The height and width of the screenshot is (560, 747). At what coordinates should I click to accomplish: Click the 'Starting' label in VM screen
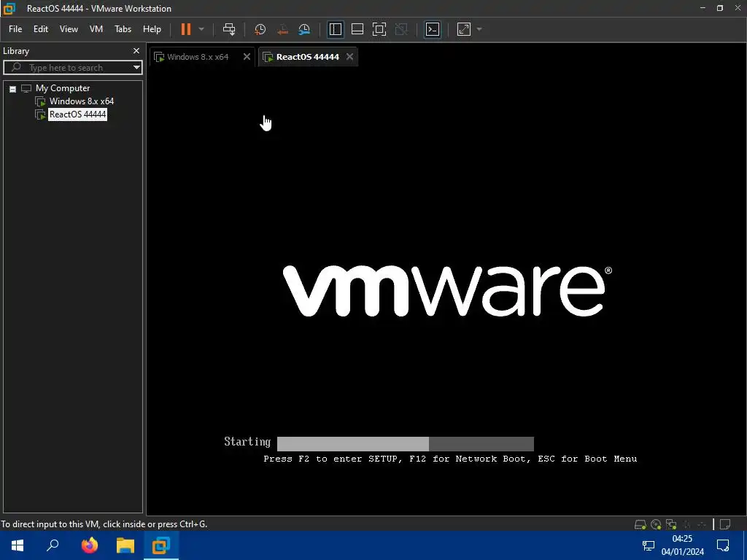coord(247,441)
